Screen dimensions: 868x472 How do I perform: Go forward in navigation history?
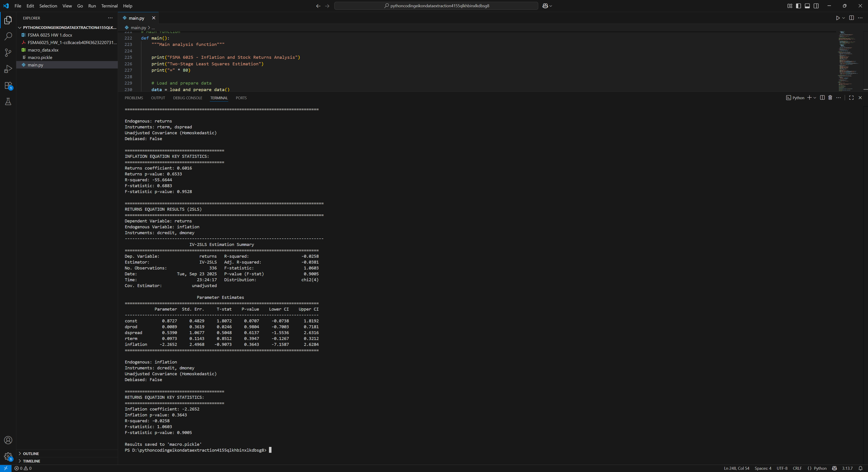point(327,6)
